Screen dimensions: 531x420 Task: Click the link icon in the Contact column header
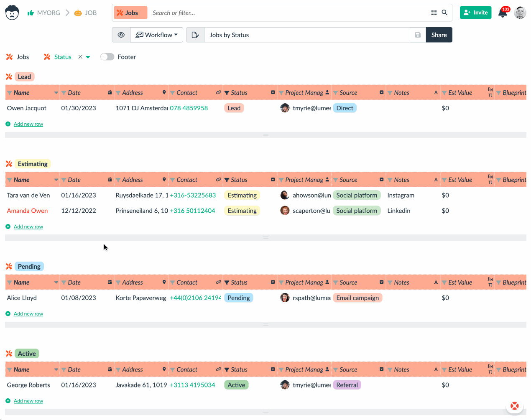[218, 92]
